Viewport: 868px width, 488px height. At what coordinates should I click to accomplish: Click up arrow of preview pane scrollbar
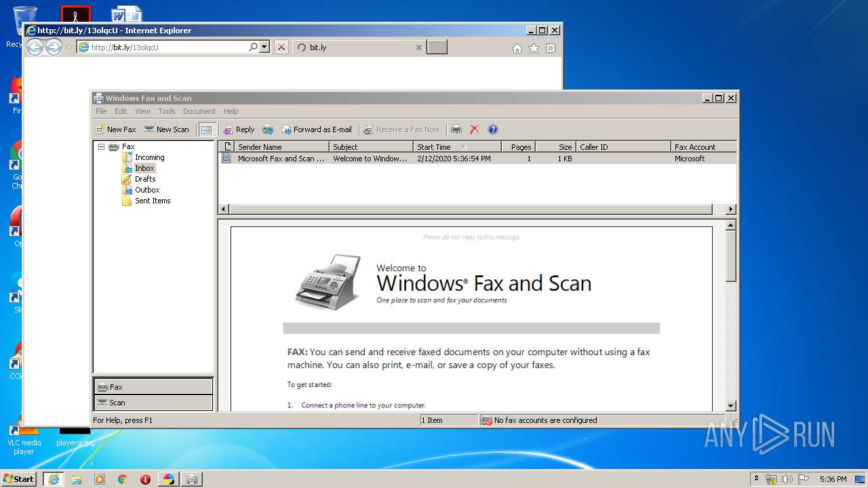tap(731, 225)
